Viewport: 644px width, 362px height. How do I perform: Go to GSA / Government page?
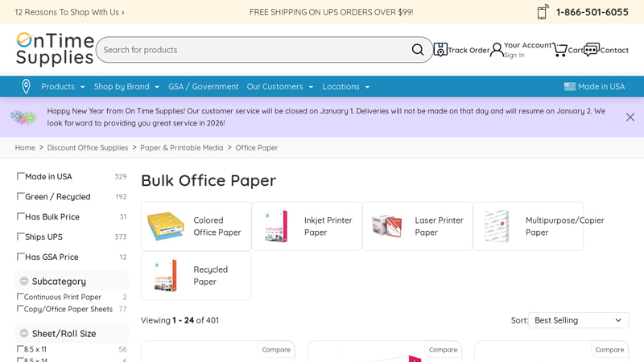[204, 87]
